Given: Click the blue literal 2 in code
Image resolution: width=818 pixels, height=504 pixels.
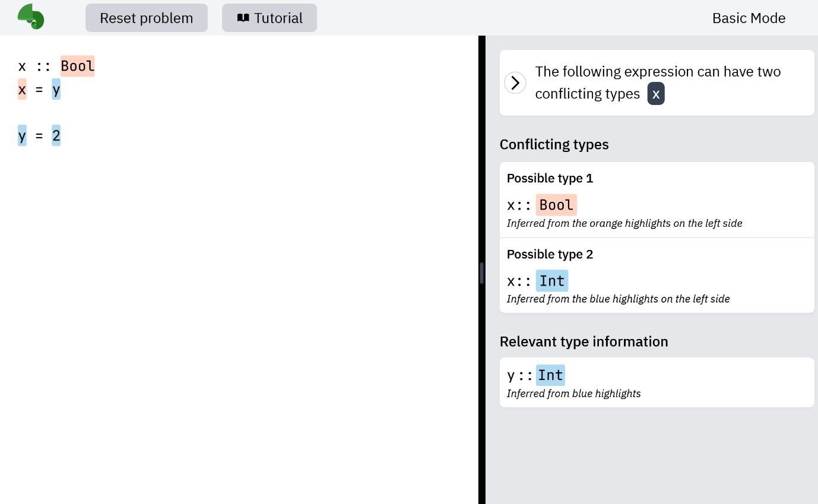Looking at the screenshot, I should 56,136.
